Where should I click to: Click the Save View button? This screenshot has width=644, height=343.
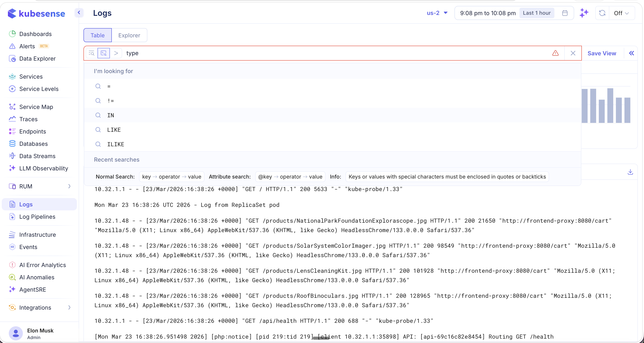pyautogui.click(x=602, y=53)
